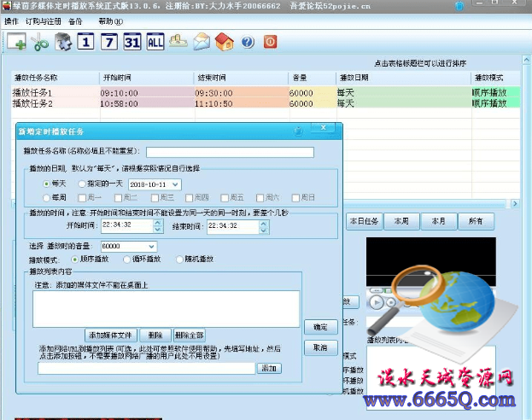Sort by 播放任务名称 column header
This screenshot has height=420, width=532.
pos(56,78)
